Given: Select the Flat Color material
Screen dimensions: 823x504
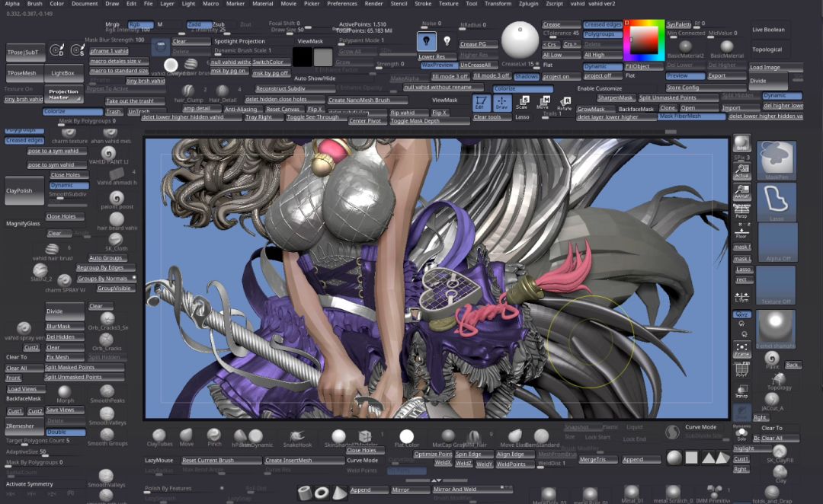Looking at the screenshot, I should point(406,436).
